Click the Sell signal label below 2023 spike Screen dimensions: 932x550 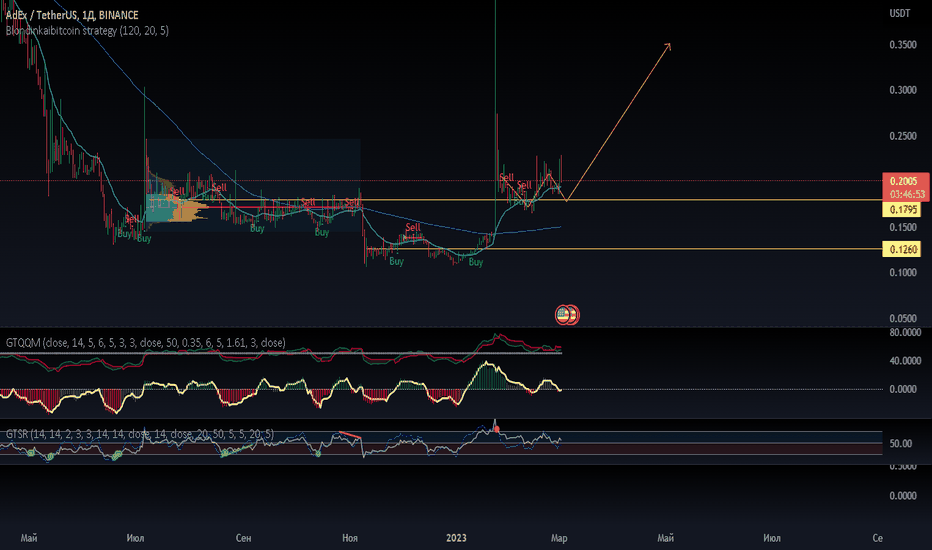pyautogui.click(x=506, y=177)
